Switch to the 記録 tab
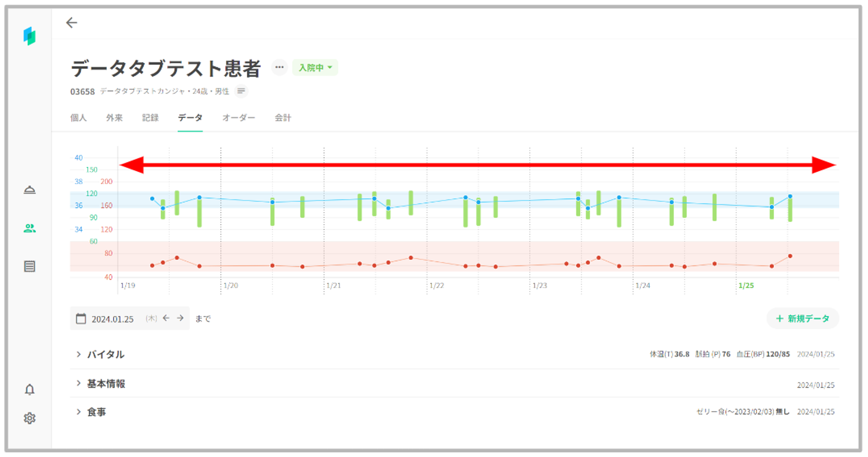 (x=151, y=118)
